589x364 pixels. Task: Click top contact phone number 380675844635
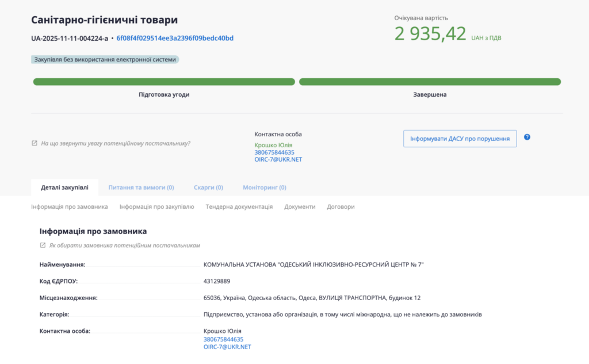pos(274,152)
